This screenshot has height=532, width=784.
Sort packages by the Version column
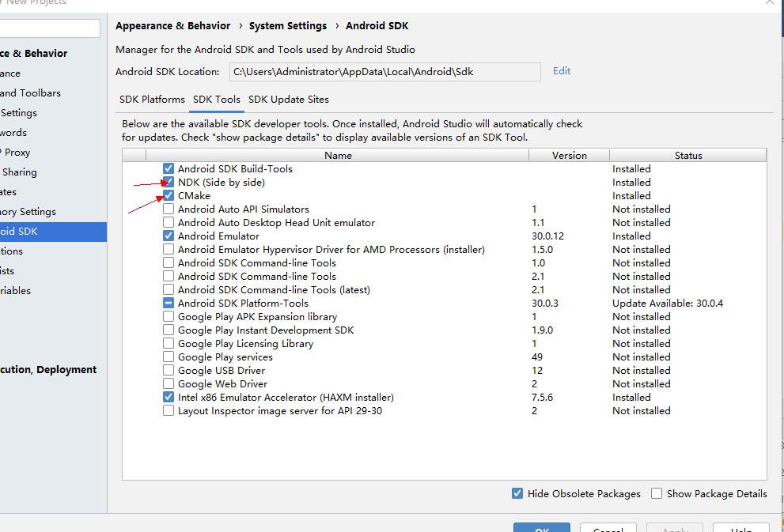point(569,155)
